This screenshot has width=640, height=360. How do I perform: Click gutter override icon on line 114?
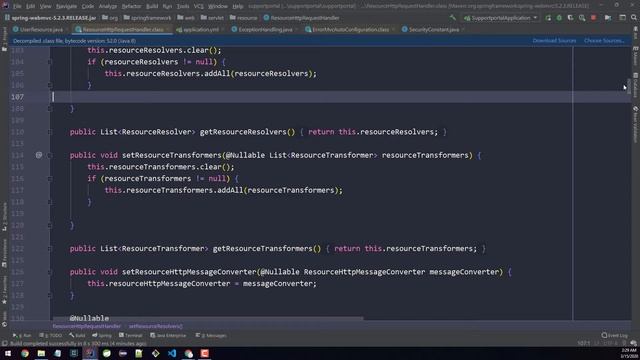39,155
